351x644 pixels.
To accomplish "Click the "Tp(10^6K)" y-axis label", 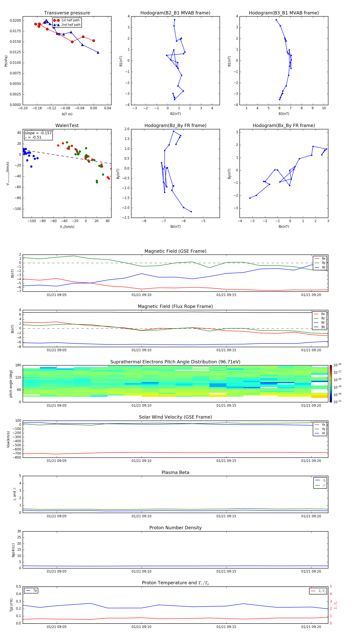I will click(11, 605).
